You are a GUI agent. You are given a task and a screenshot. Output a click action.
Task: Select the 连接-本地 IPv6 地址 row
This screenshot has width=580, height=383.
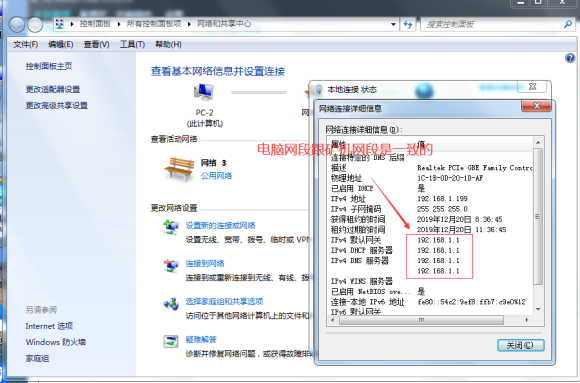[431, 302]
